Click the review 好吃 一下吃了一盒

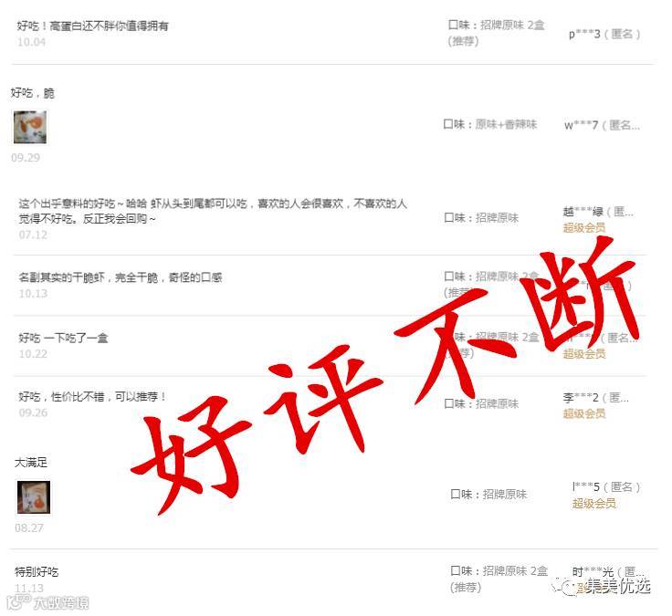click(63, 338)
